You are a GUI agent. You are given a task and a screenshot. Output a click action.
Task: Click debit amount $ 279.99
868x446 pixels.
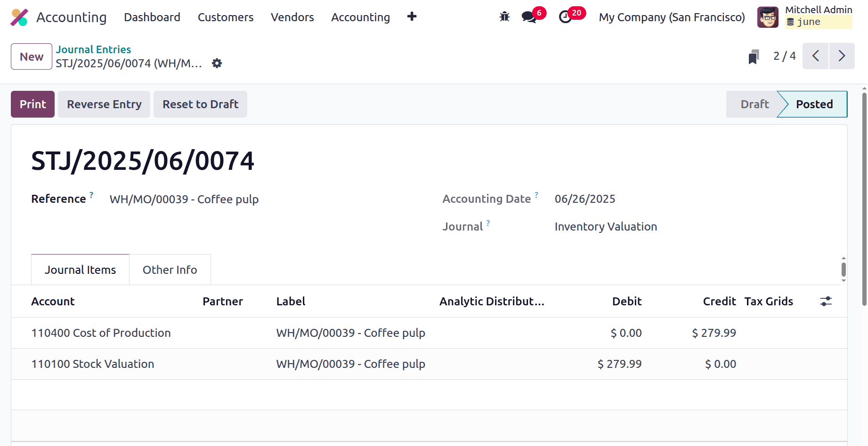click(x=619, y=364)
